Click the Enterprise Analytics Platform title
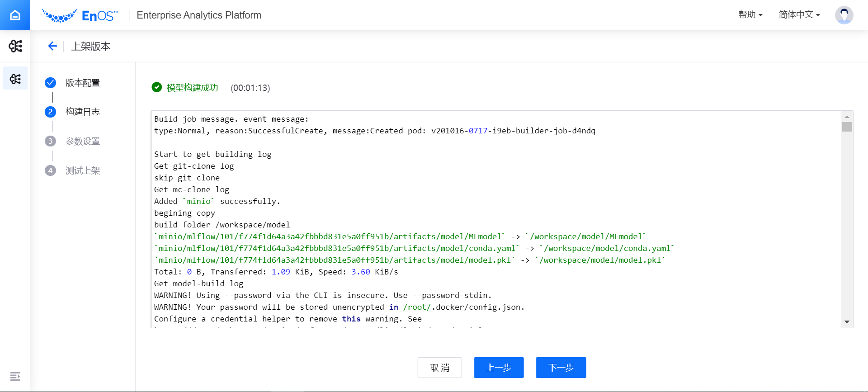Image resolution: width=868 pixels, height=392 pixels. (199, 15)
